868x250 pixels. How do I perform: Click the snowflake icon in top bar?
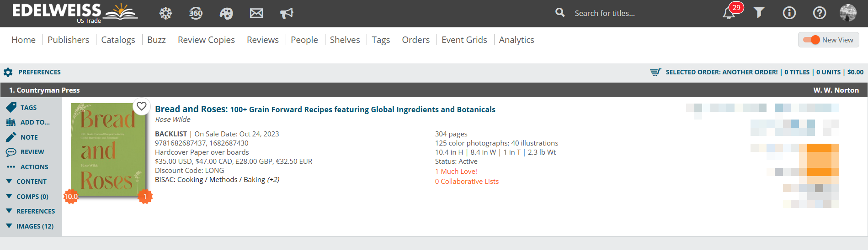[x=165, y=13]
